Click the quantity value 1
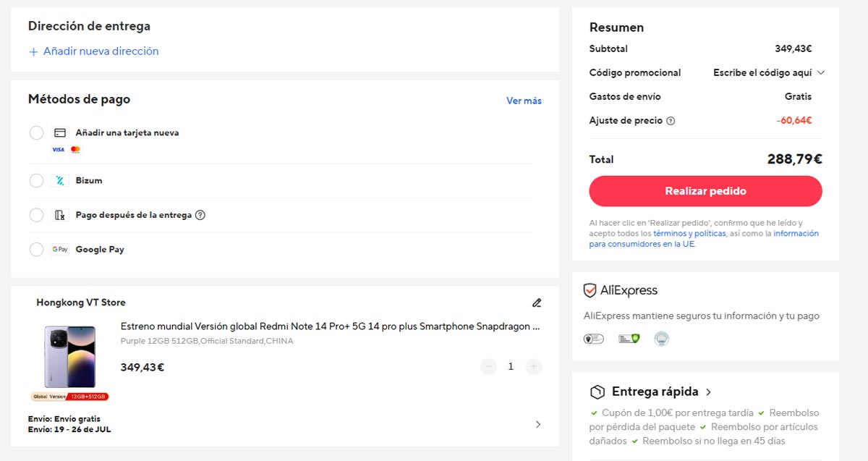This screenshot has width=868, height=461. click(x=511, y=367)
